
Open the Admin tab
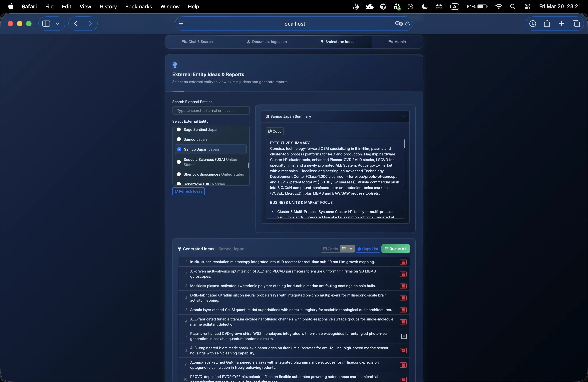[x=397, y=42]
